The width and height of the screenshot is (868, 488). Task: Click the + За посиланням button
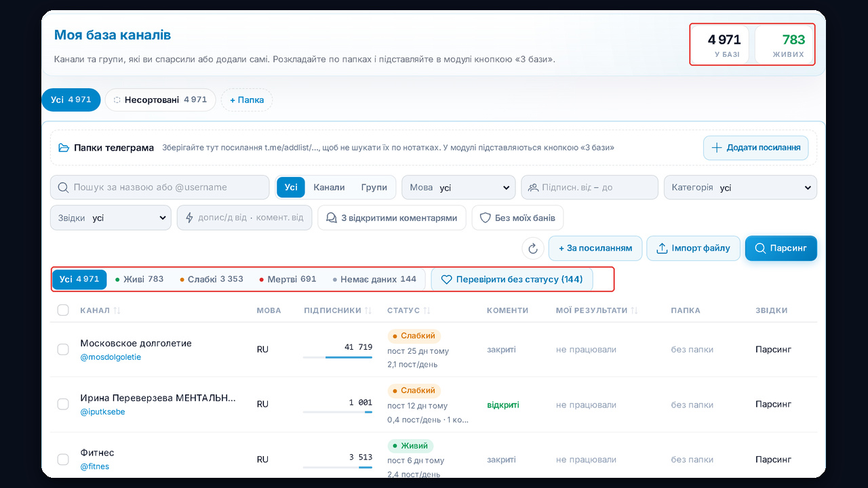pos(595,248)
